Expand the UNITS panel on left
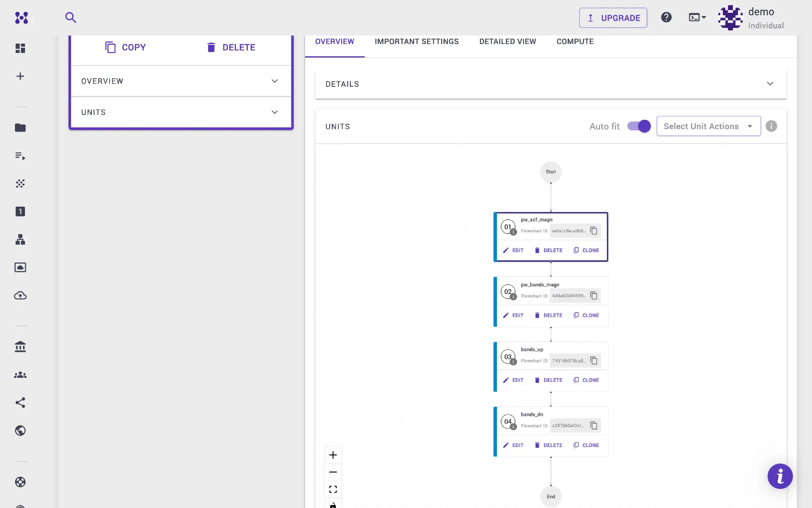The width and height of the screenshot is (812, 508). point(274,112)
